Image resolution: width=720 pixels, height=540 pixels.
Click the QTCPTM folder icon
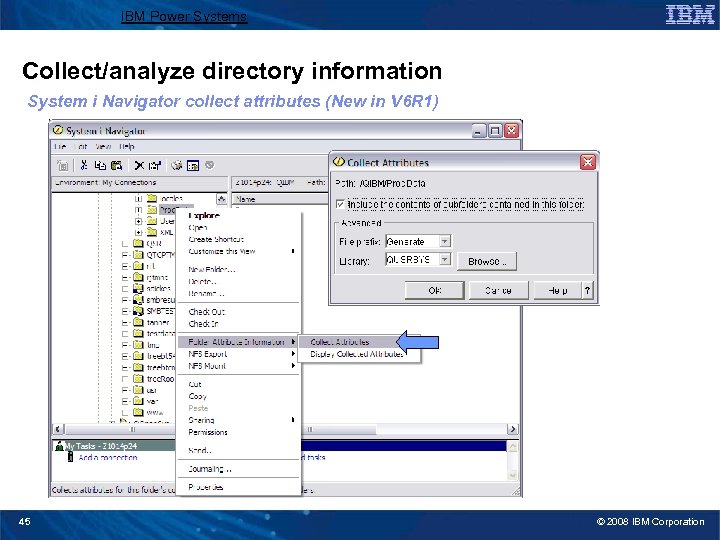[138, 254]
